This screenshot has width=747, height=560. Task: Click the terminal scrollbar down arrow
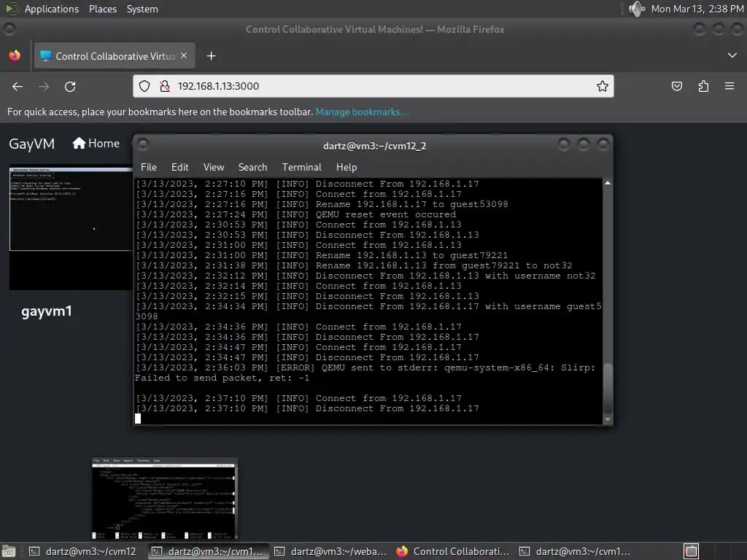click(608, 419)
